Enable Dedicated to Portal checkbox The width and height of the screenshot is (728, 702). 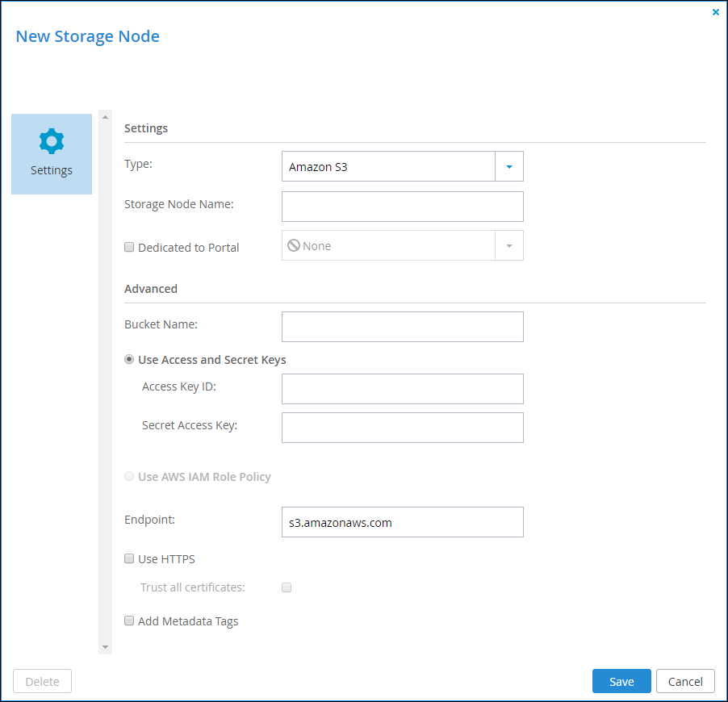(129, 247)
